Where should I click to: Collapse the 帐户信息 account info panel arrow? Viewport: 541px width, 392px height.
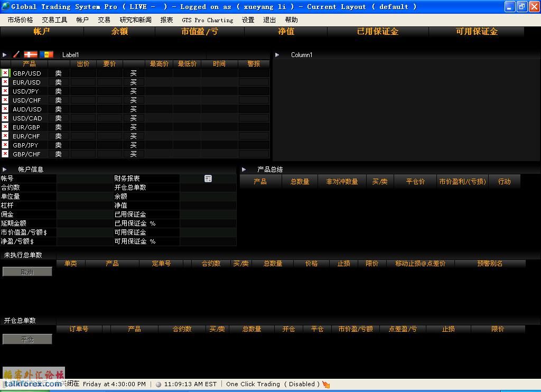[5, 170]
